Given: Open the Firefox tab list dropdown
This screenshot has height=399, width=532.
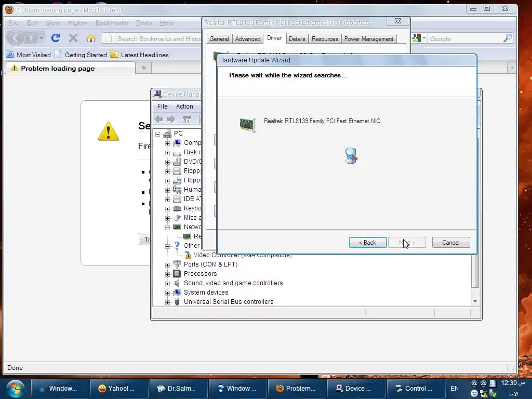Looking at the screenshot, I should [512, 68].
